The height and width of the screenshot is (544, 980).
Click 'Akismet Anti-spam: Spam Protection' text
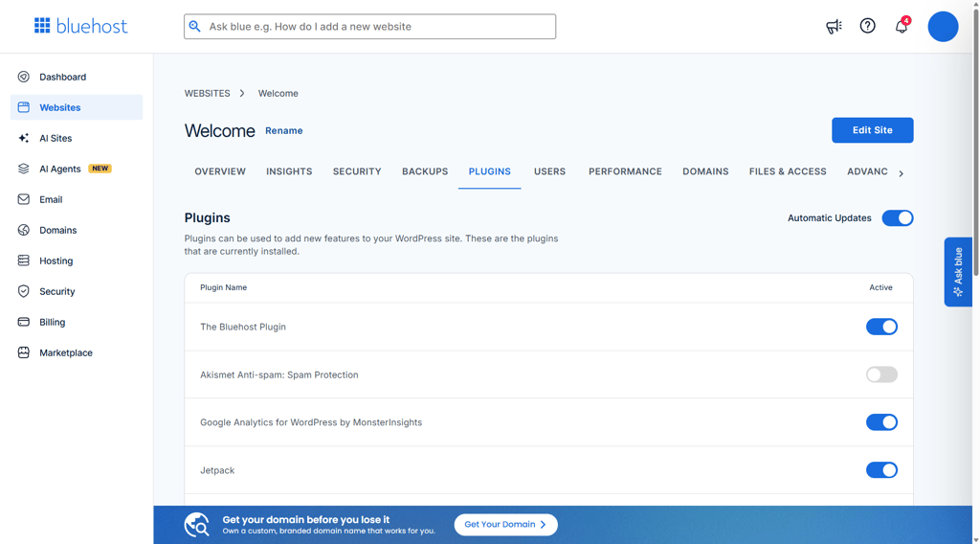click(279, 374)
